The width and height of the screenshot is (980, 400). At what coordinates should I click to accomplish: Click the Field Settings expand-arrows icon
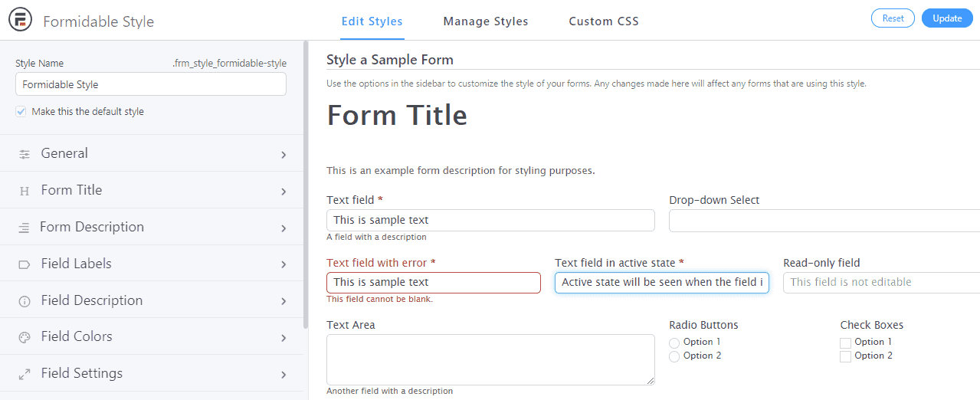click(x=25, y=374)
